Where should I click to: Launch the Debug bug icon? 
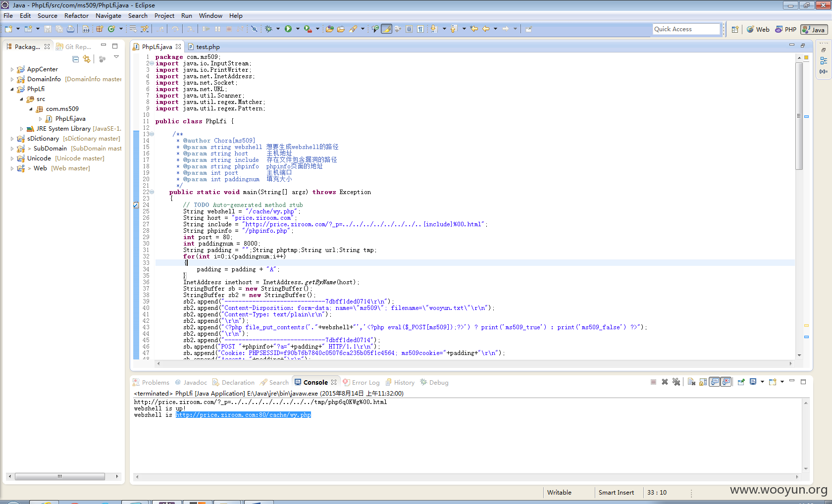[268, 29]
